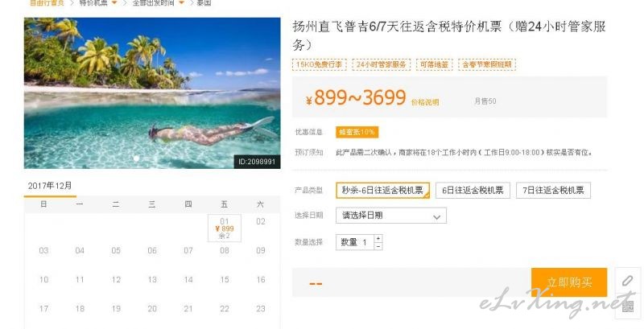Click the 15KG免费行李 tag
This screenshot has width=644, height=329.
(319, 65)
